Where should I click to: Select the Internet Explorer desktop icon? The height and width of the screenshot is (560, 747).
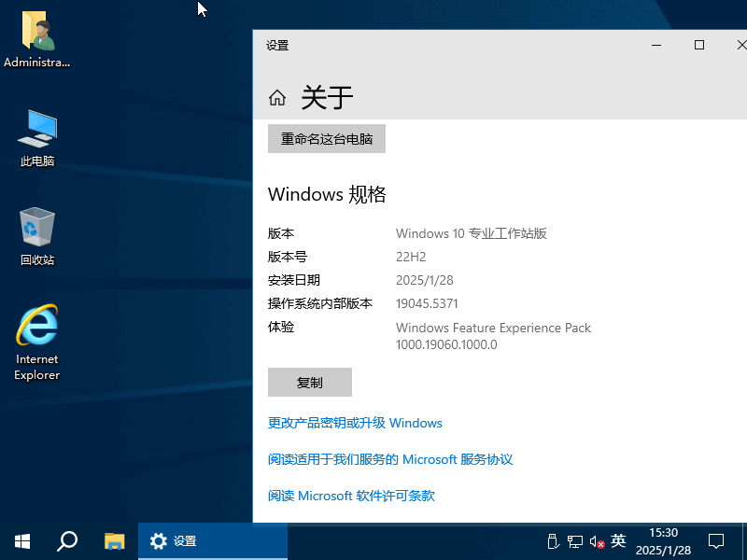(x=37, y=343)
